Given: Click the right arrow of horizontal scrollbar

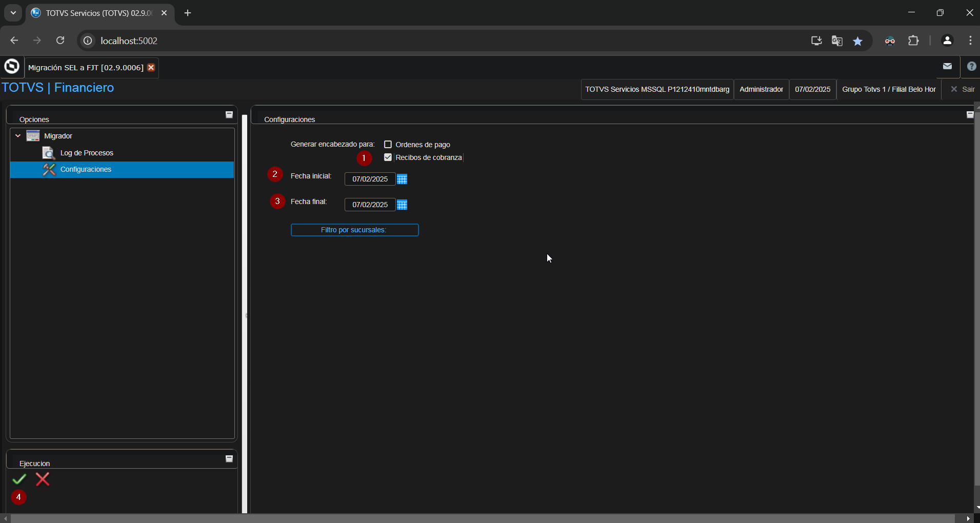Looking at the screenshot, I should [968, 518].
